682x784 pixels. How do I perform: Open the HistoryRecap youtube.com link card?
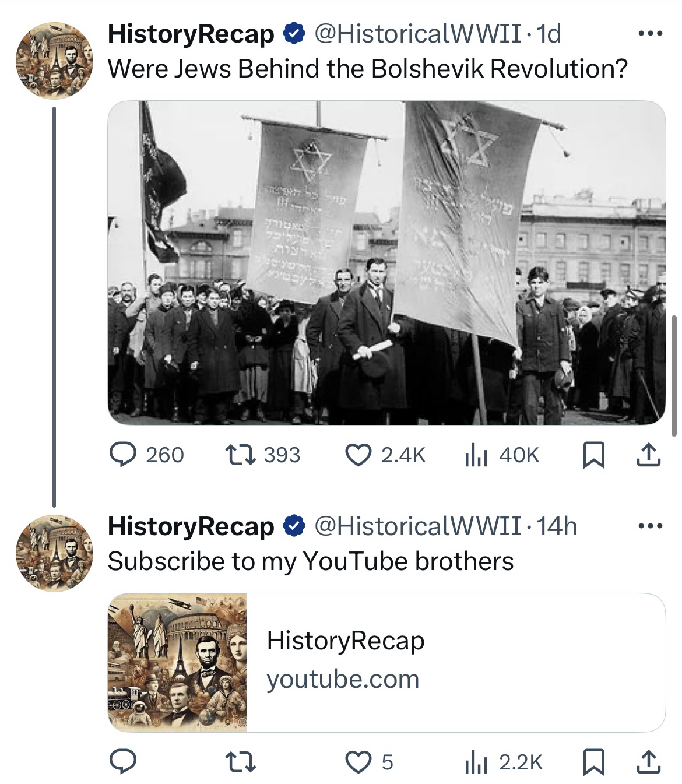point(386,662)
